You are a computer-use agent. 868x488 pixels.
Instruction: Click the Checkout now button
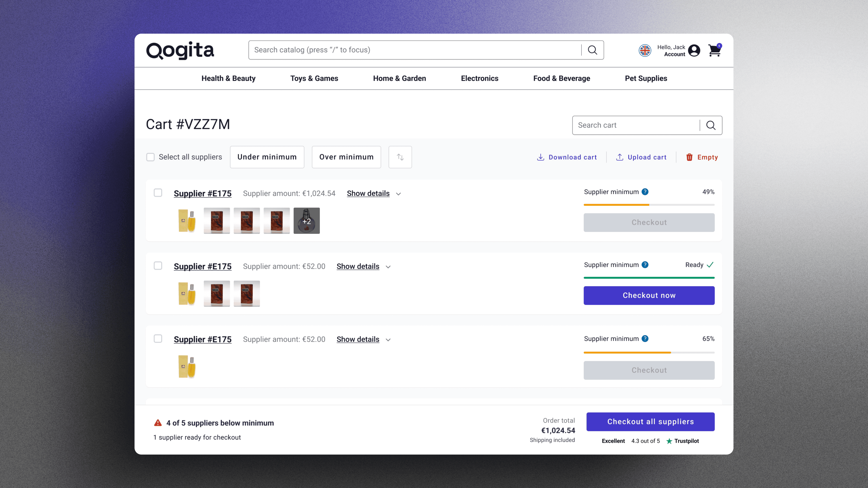point(649,295)
